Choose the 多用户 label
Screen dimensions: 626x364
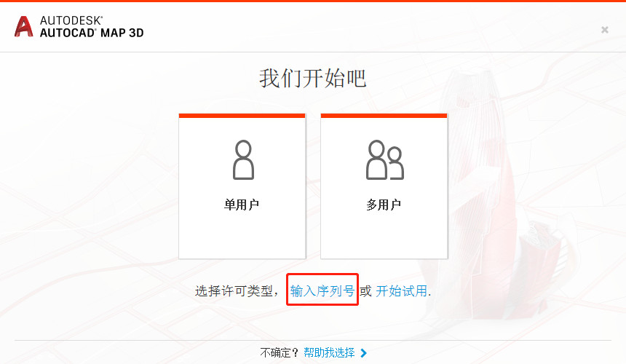click(384, 205)
